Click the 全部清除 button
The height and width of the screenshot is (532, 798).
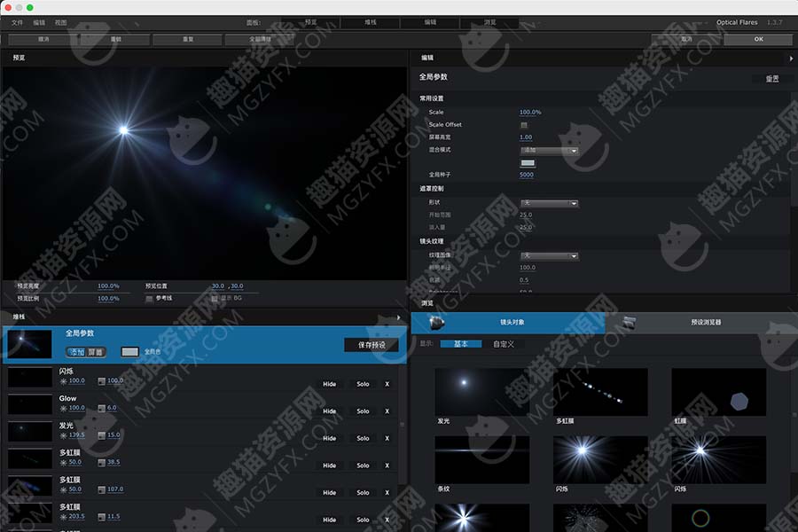260,39
